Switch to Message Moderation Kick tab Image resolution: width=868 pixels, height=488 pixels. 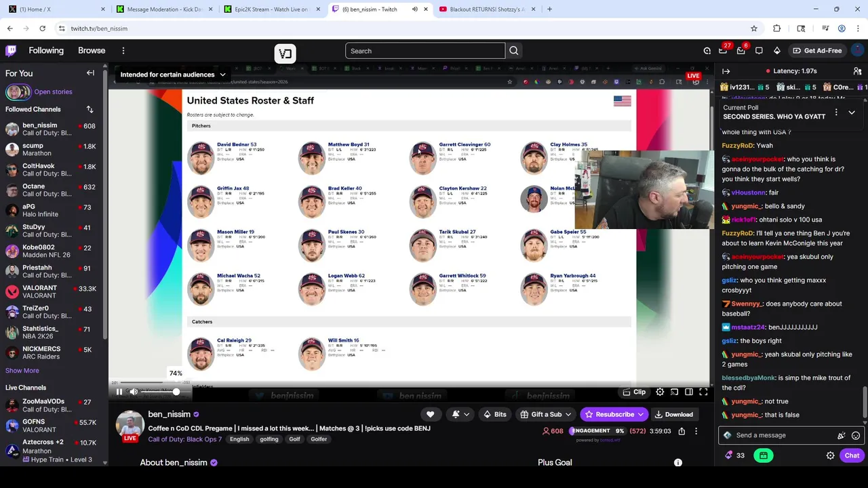(164, 9)
